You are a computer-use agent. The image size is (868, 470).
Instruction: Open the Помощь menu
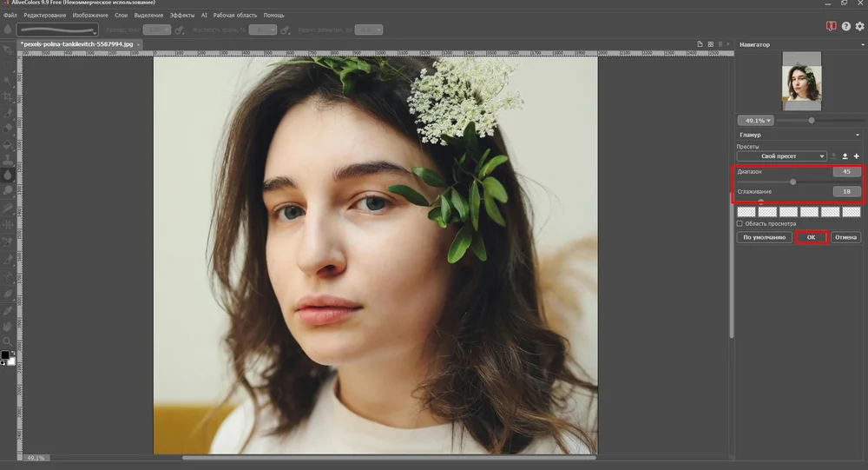pos(273,16)
